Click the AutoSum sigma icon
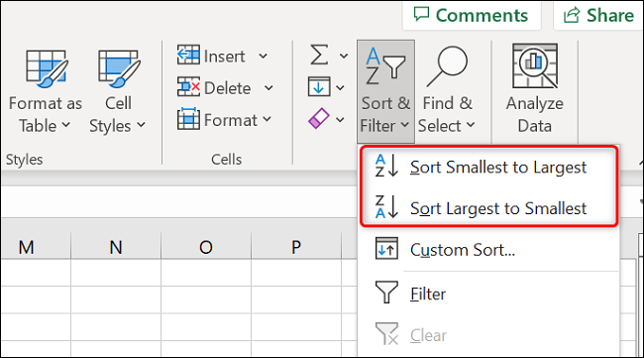The height and width of the screenshot is (358, 644). [319, 56]
